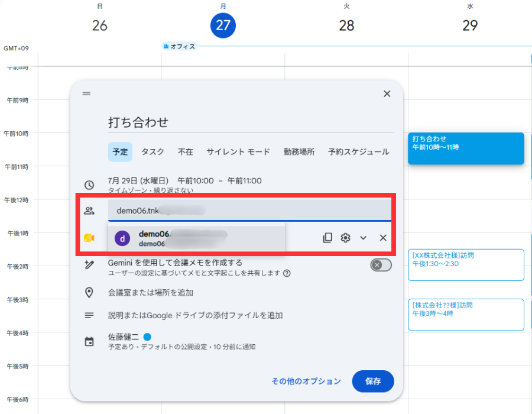This screenshot has height=414, width=532.
Task: Open [株式会社??様]訪問 calendar event
Action: [466, 315]
